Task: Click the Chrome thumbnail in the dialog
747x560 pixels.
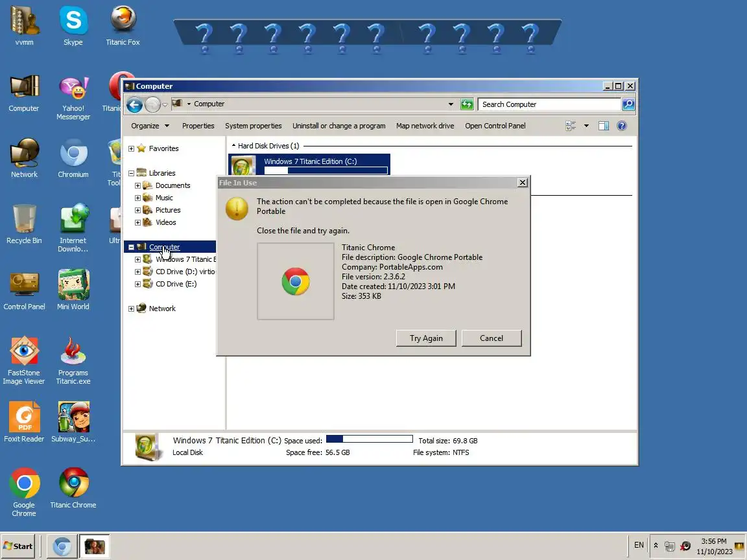Action: tap(296, 281)
